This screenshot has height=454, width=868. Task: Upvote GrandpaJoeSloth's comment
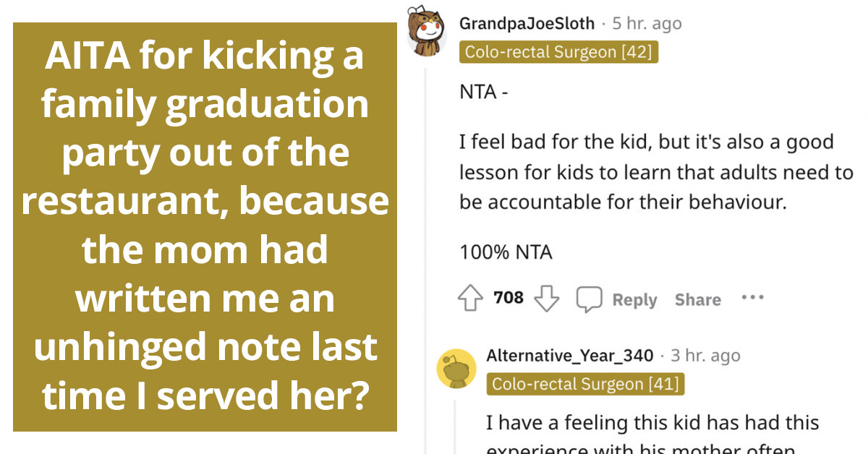coord(472,297)
